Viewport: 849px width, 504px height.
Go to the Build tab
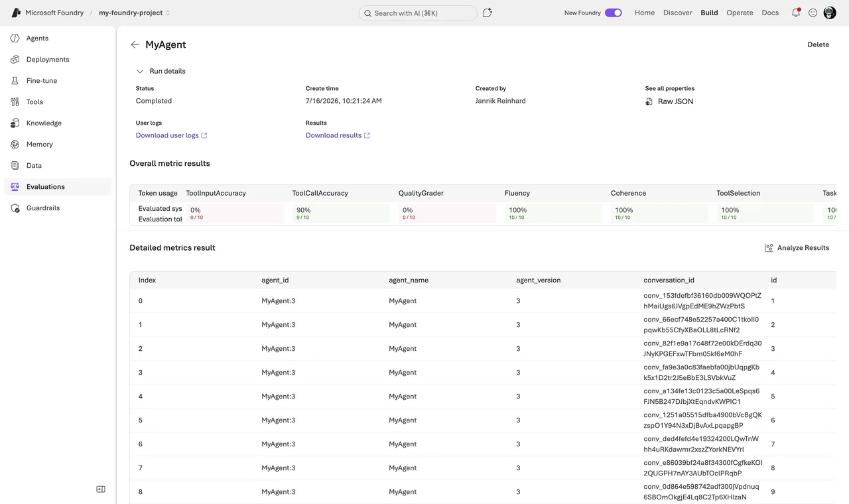709,13
